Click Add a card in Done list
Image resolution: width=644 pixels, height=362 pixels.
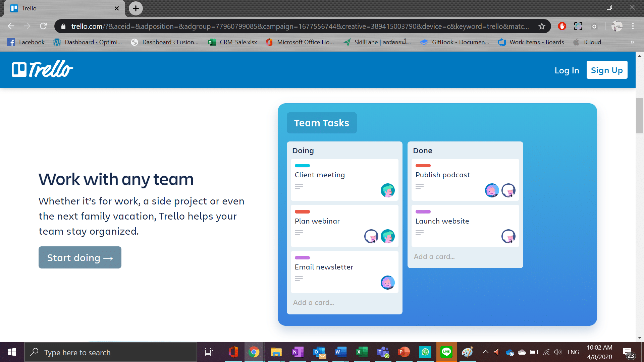[434, 257]
